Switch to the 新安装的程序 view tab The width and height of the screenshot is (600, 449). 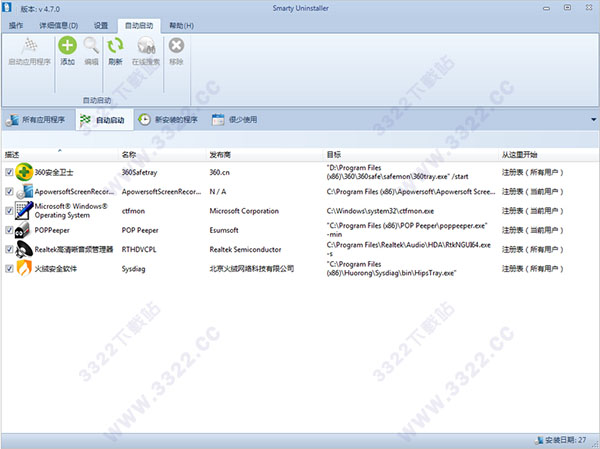point(168,120)
